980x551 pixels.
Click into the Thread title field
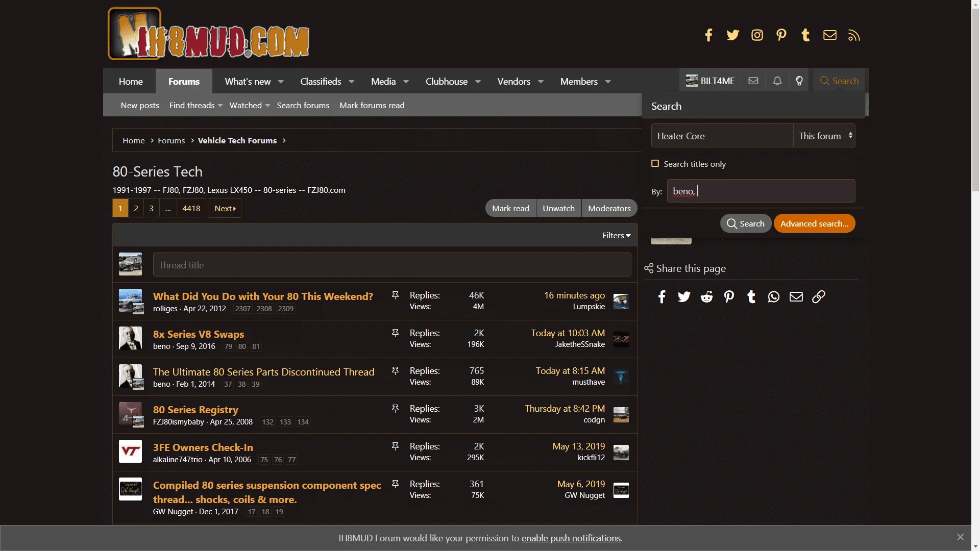[x=392, y=265]
